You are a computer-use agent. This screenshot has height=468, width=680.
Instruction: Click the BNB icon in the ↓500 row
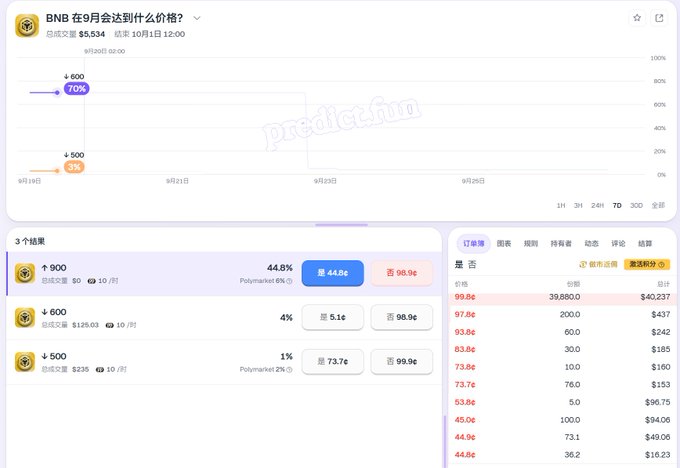click(25, 362)
